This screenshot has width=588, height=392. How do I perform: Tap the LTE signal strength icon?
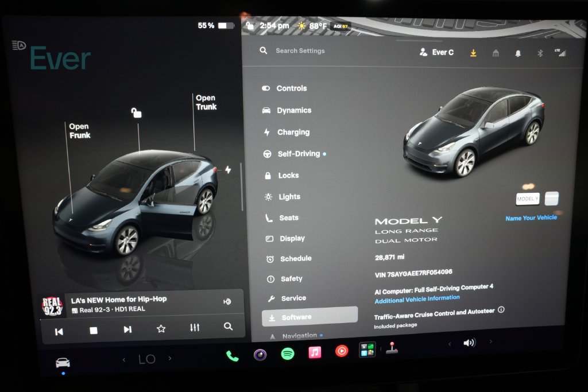click(560, 53)
